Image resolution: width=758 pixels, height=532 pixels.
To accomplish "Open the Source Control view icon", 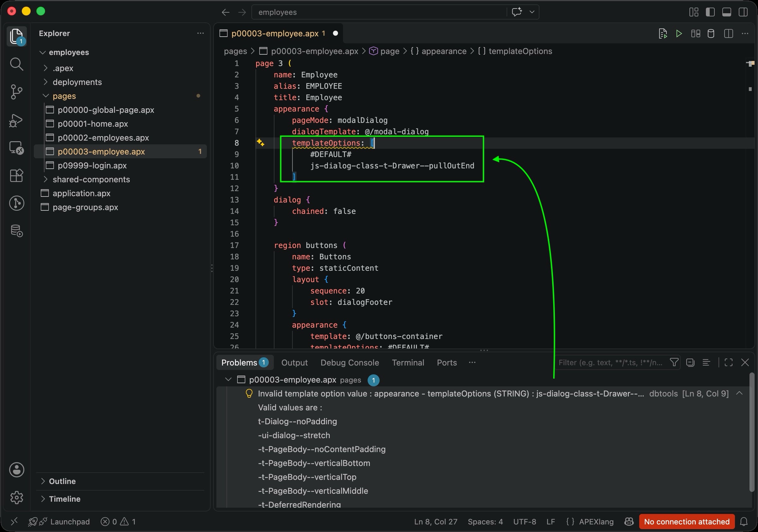I will [16, 92].
